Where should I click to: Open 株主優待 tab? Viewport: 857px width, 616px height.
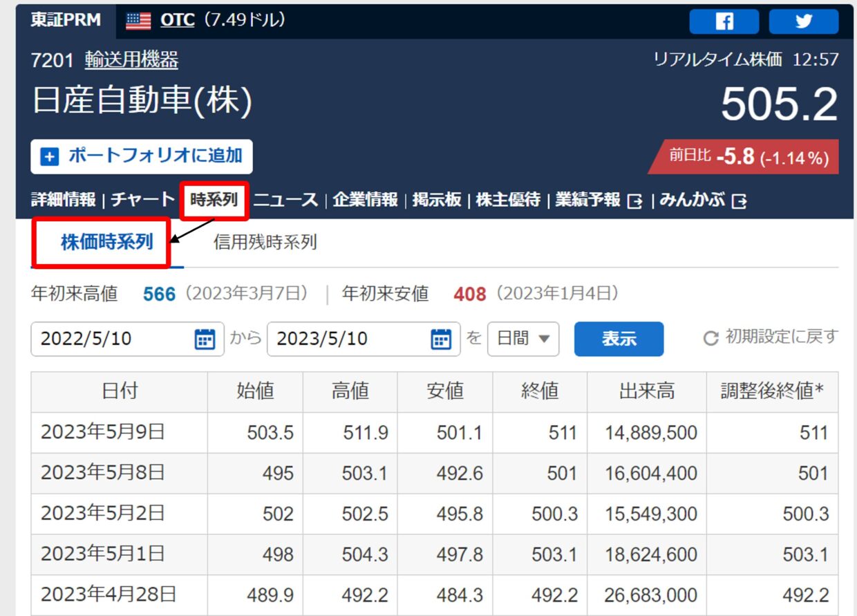click(508, 200)
